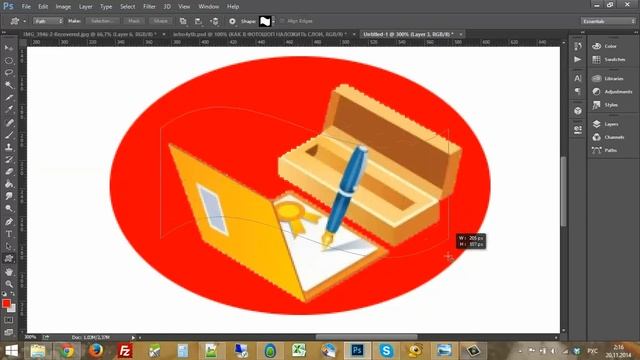Open the Window menu
The image size is (640, 360).
(209, 7)
